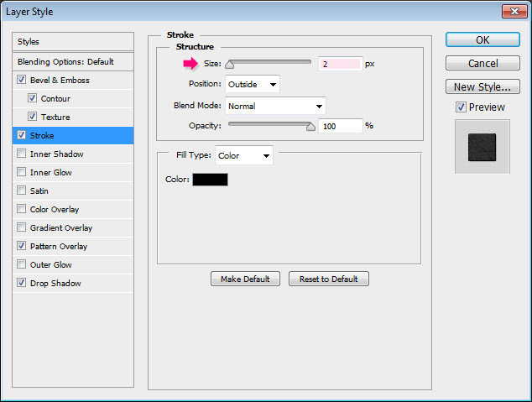Click the Opacity slider handle
This screenshot has height=402, width=532.
click(x=310, y=127)
